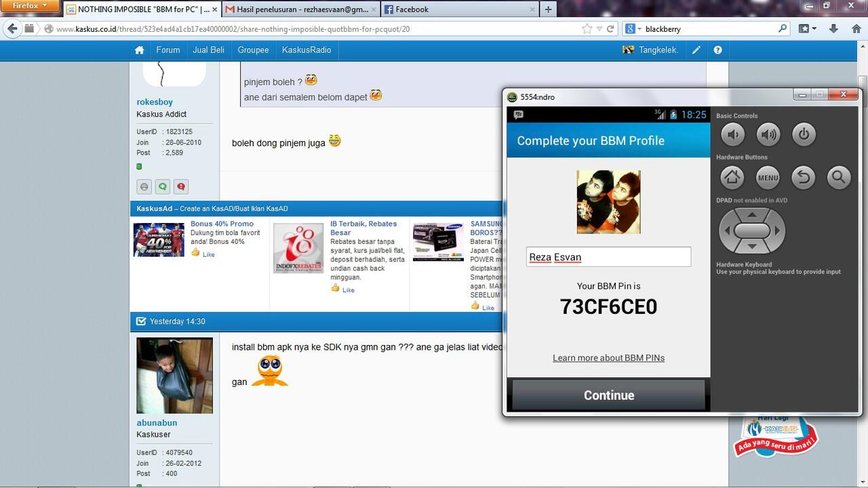
Task: Click DPAD up arrow in emulator
Action: [x=751, y=216]
